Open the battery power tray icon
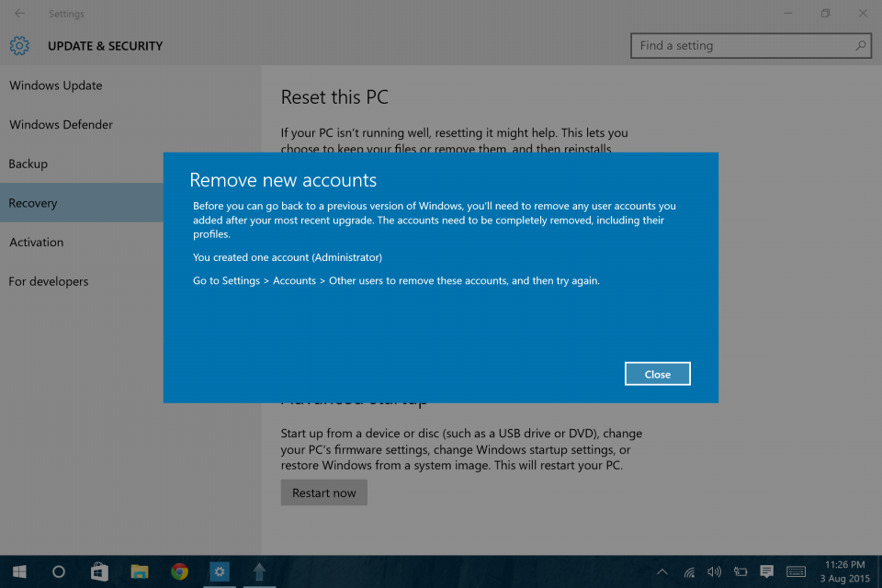 pos(741,572)
